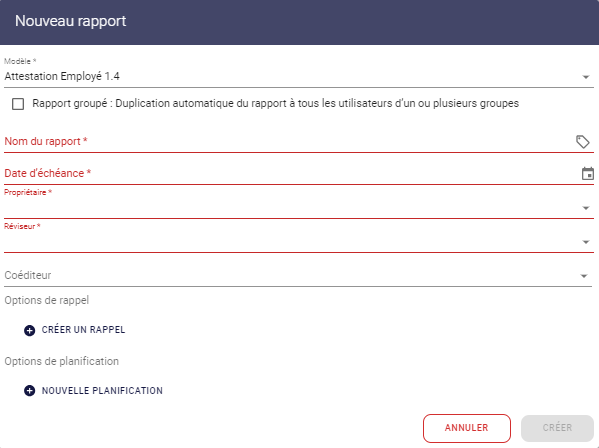Click the tag icon in Nom du rapport
The height and width of the screenshot is (448, 599).
click(x=583, y=142)
